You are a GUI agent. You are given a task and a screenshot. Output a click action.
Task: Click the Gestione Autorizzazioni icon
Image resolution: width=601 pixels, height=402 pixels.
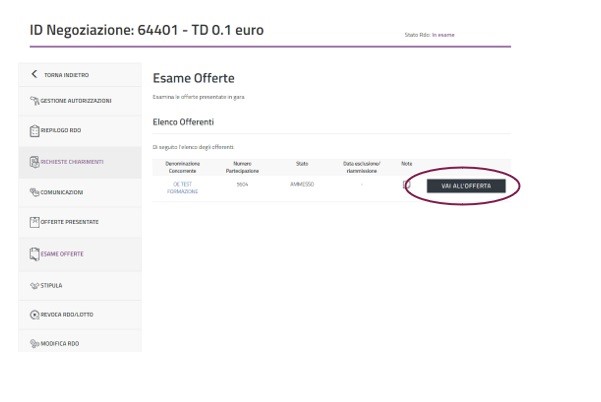pos(35,100)
